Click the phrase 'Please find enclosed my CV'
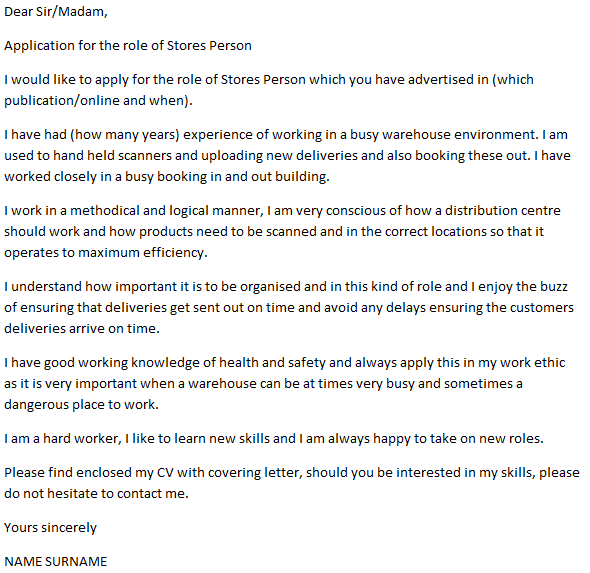This screenshot has width=590, height=573. 89,473
